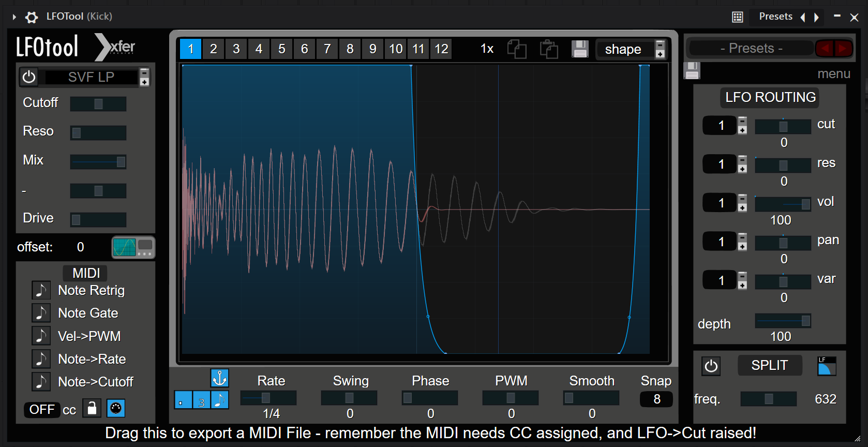The width and height of the screenshot is (868, 447).
Task: Adjust the Swing slider
Action: click(349, 398)
